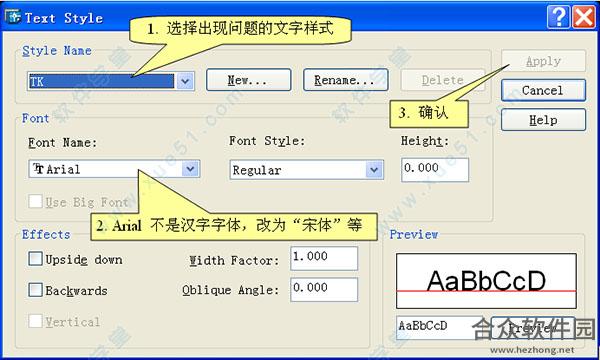This screenshot has height=360, width=600.
Task: Click the TrueType icon beside Arial
Action: pos(38,169)
